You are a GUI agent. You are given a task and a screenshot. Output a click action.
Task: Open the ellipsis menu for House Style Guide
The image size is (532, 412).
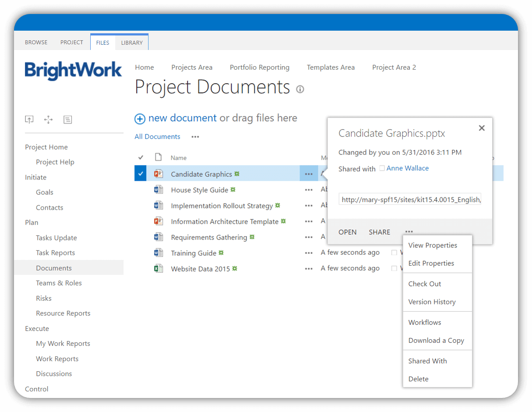pyautogui.click(x=309, y=189)
